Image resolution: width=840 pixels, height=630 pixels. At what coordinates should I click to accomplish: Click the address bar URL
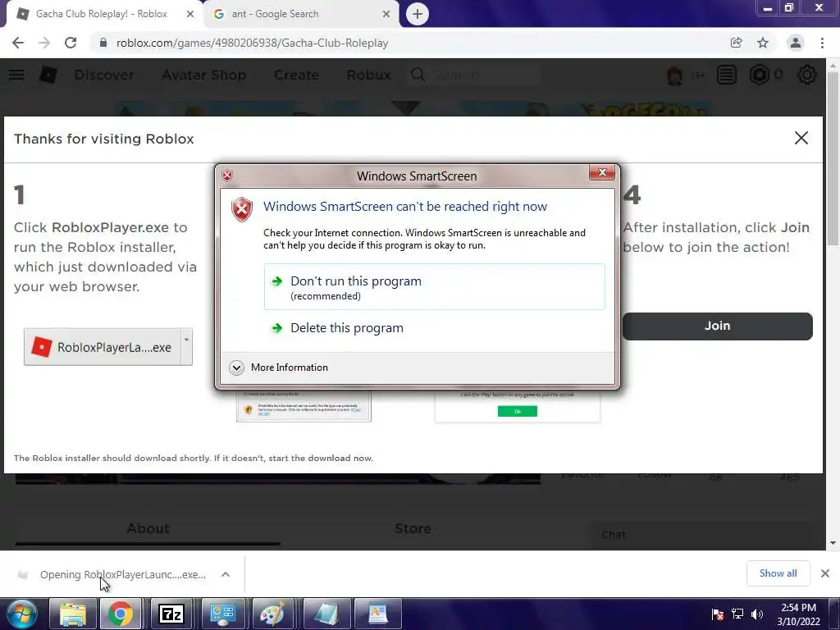coord(253,43)
